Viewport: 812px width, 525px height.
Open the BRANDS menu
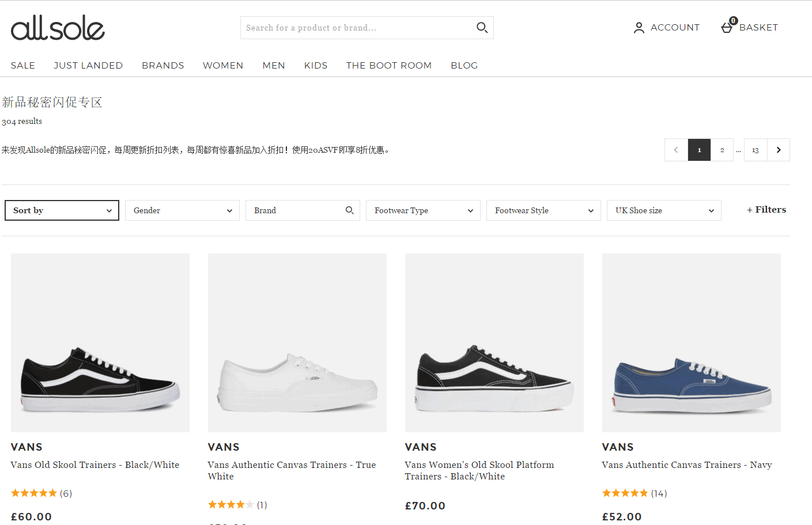163,66
